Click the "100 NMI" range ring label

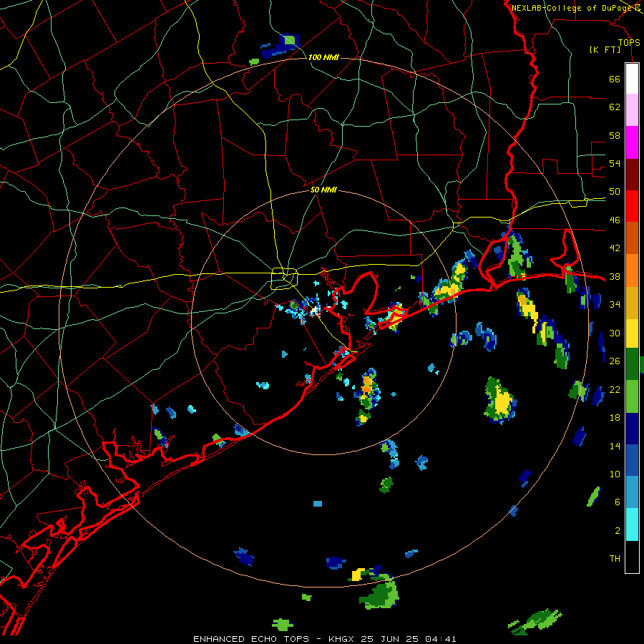[x=323, y=57]
